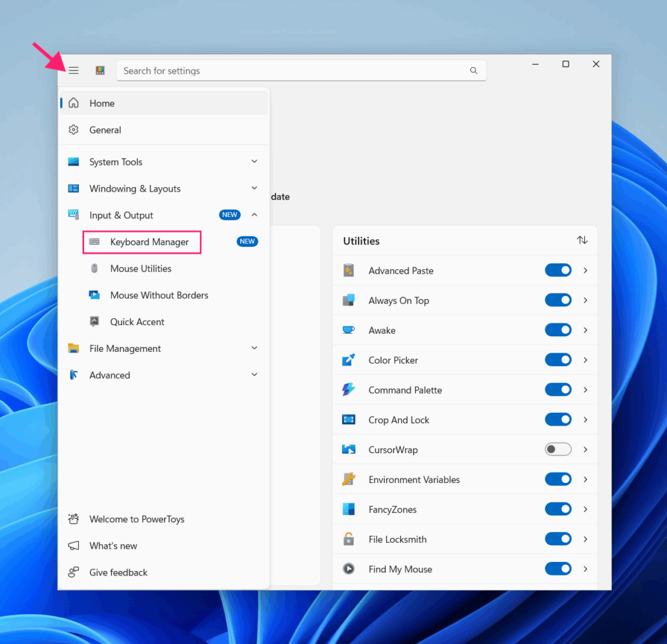Click the Windowing & Layouts icon
The height and width of the screenshot is (644, 667).
point(74,188)
